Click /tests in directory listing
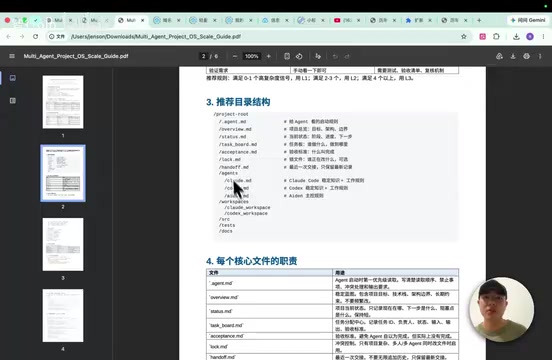Viewport: 552px width, 360px height. 227,225
